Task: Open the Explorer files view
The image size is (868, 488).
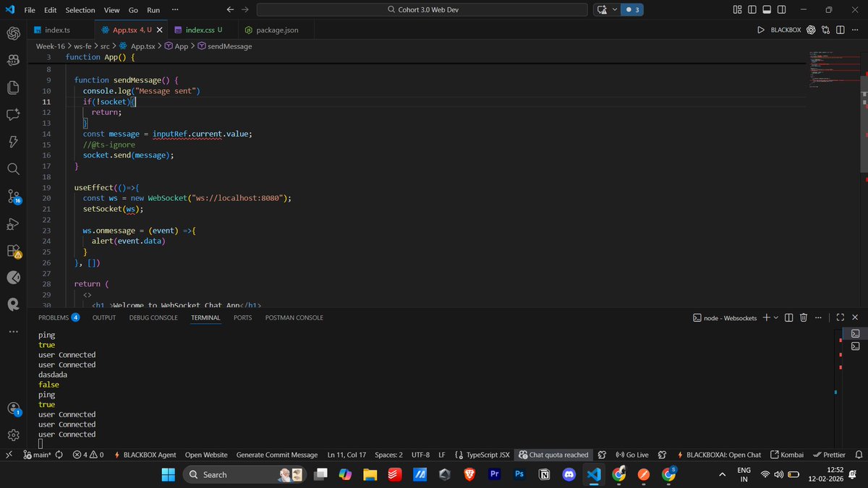Action: 13,87
